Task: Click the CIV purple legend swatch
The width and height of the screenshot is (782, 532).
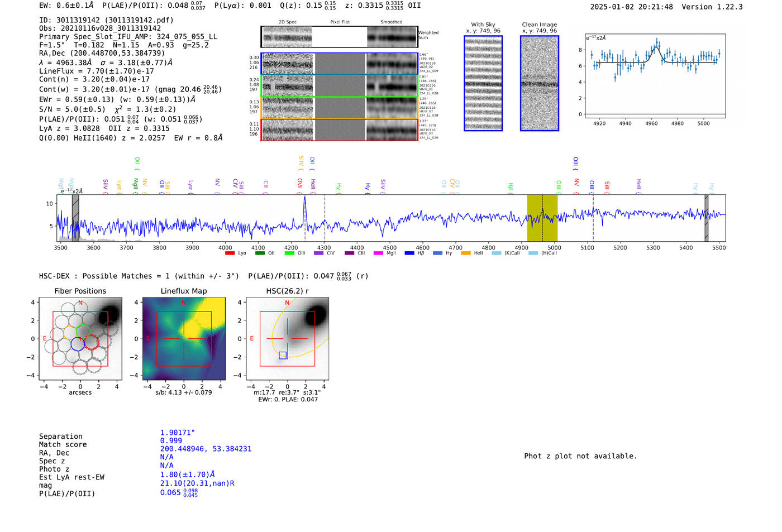Action: tap(319, 253)
